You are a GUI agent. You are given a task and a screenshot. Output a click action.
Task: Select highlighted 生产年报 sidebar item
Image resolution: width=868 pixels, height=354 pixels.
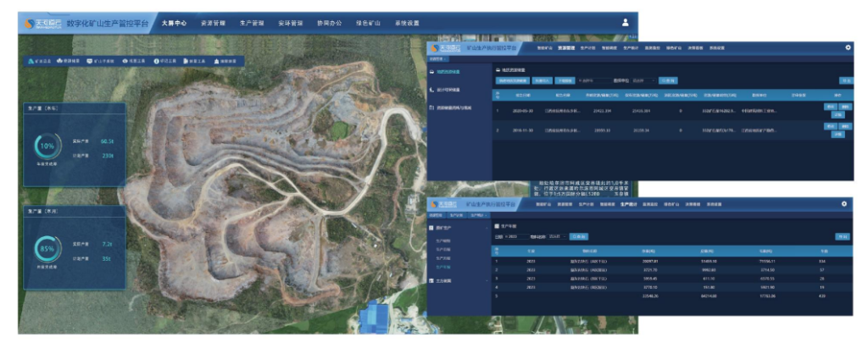click(x=443, y=267)
